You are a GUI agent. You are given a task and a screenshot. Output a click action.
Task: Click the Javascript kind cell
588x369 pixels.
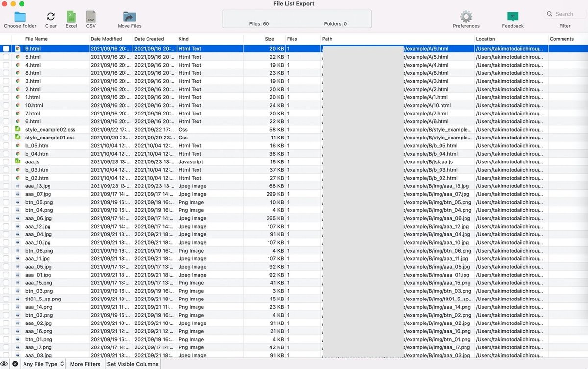point(191,161)
